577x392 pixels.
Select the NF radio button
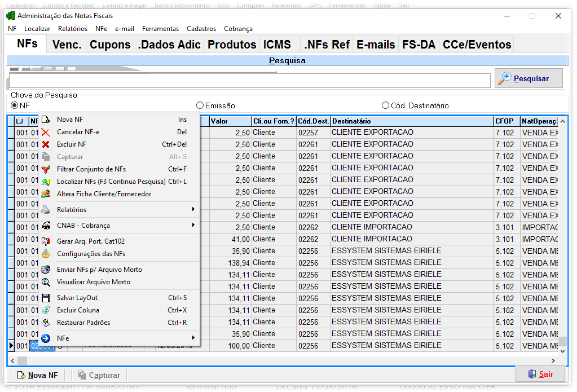(x=15, y=105)
